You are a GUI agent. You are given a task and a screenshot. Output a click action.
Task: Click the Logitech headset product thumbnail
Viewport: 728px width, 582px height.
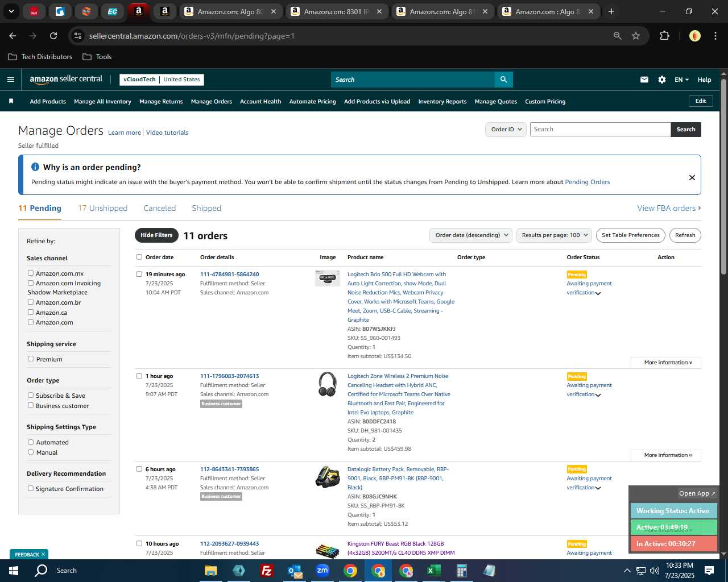327,384
